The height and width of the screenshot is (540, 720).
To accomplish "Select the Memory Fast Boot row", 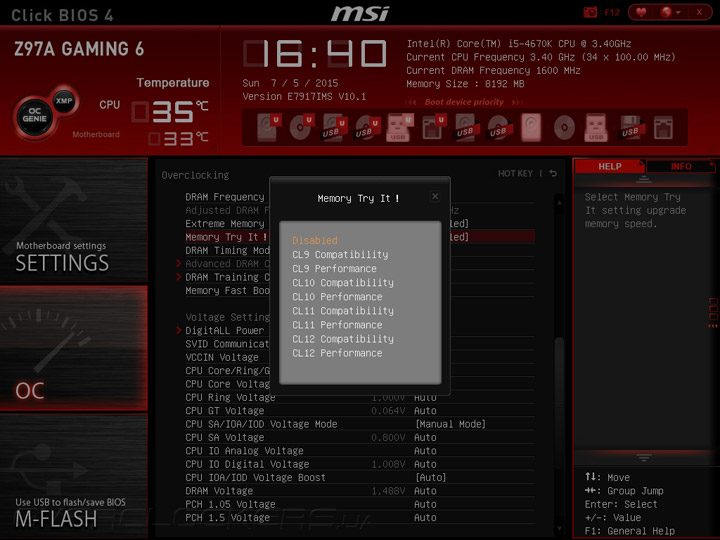I will [x=360, y=290].
